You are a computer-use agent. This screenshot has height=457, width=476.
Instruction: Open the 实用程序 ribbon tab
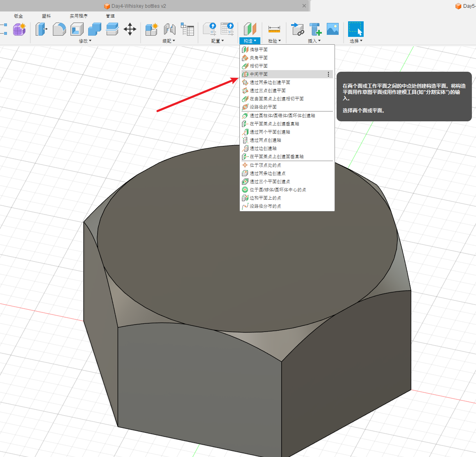[x=78, y=16]
